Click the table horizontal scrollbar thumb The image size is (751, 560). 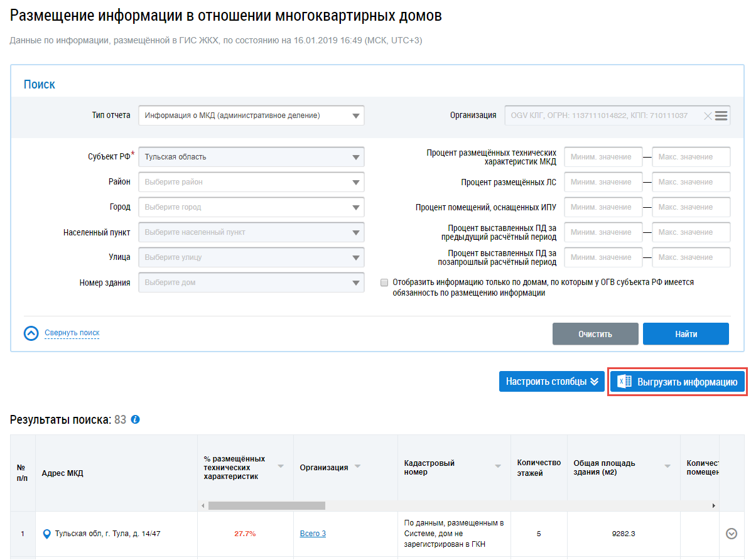(x=266, y=505)
